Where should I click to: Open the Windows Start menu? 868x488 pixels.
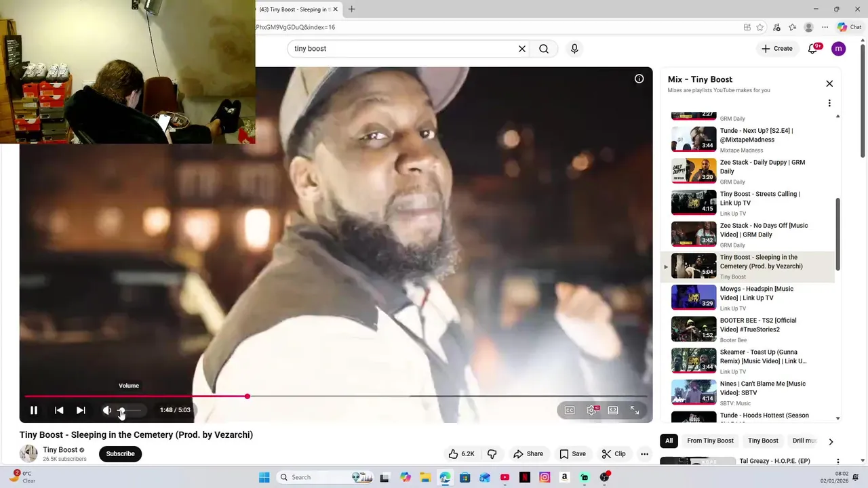pos(264,477)
